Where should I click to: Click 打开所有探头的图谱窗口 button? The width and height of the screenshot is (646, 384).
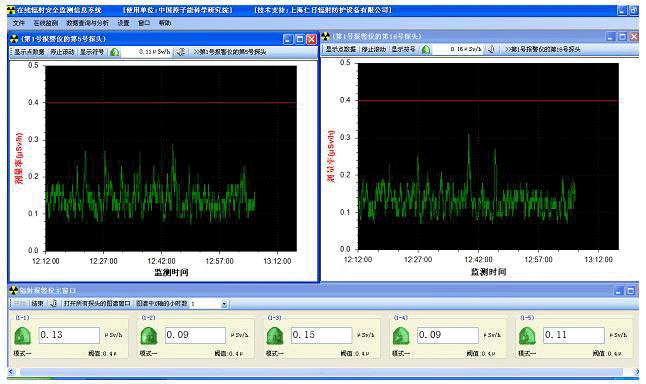(x=97, y=304)
